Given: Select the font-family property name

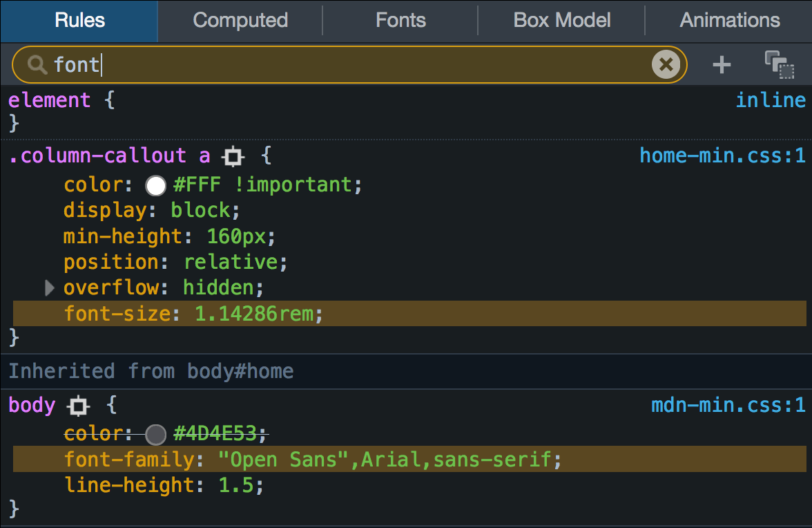Looking at the screenshot, I should [129, 460].
